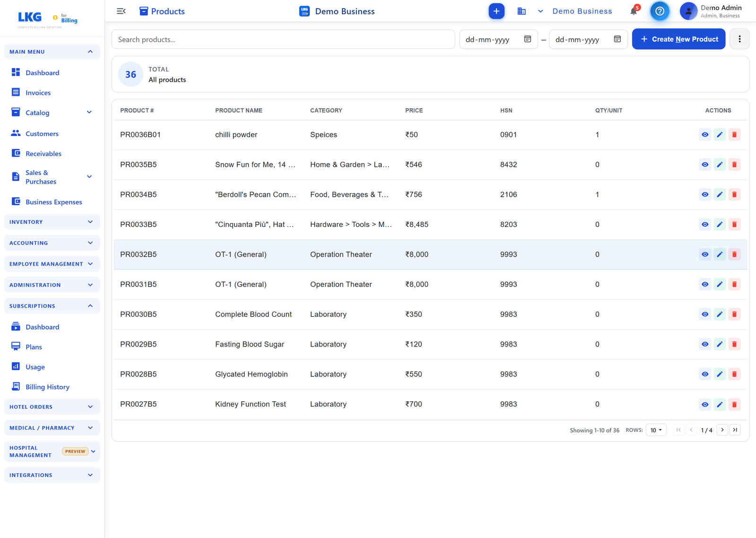The image size is (756, 538).
Task: Delete Fasting Blood Sugar product
Action: 734,344
